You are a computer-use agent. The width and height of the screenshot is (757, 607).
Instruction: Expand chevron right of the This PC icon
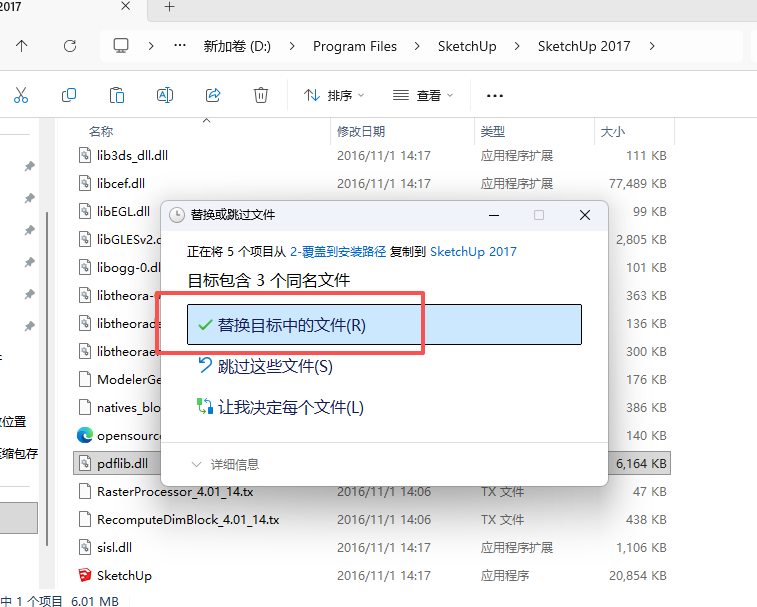[151, 46]
